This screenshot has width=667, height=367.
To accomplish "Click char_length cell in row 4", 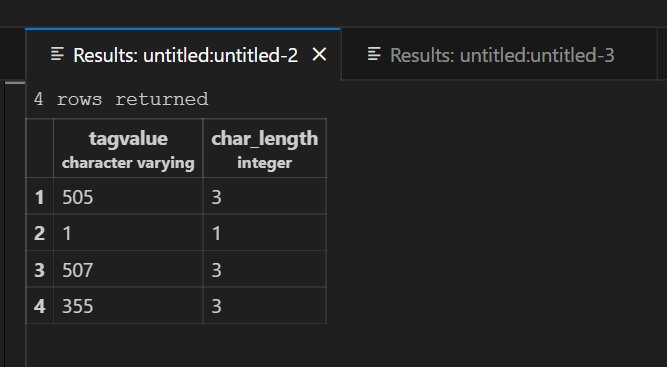I will [x=265, y=305].
